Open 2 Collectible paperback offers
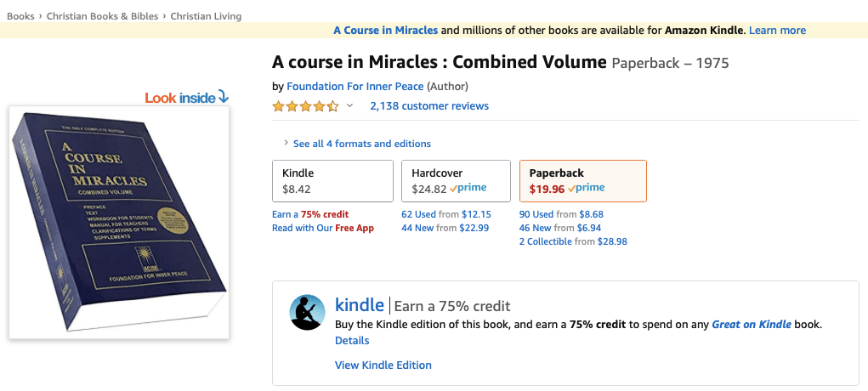The width and height of the screenshot is (868, 391). [545, 241]
